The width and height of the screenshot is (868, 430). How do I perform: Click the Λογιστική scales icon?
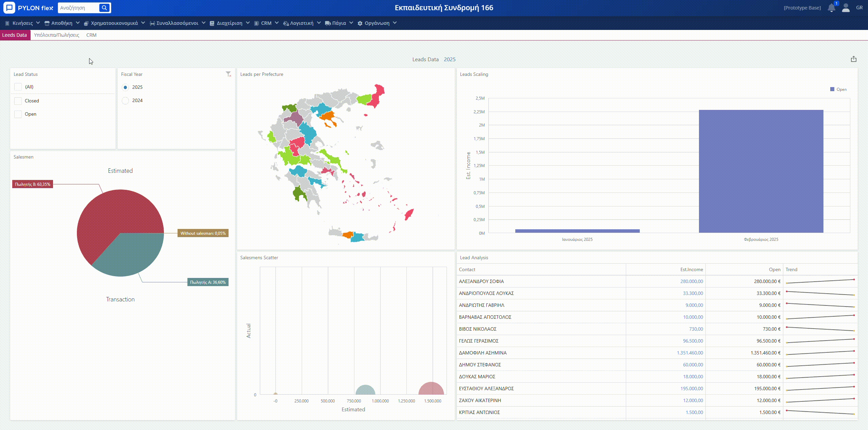(286, 23)
